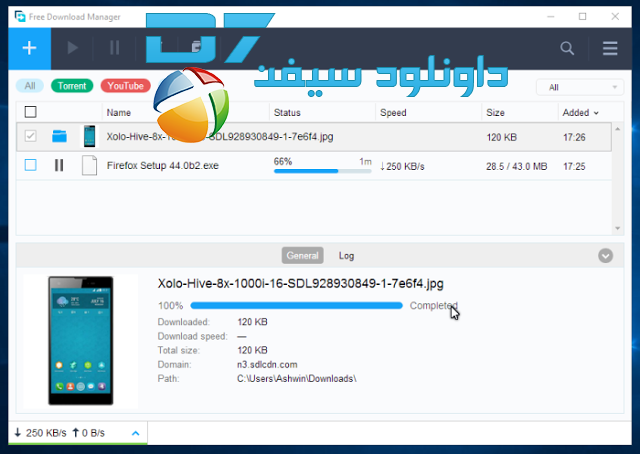Click large phone preview image

click(81, 340)
